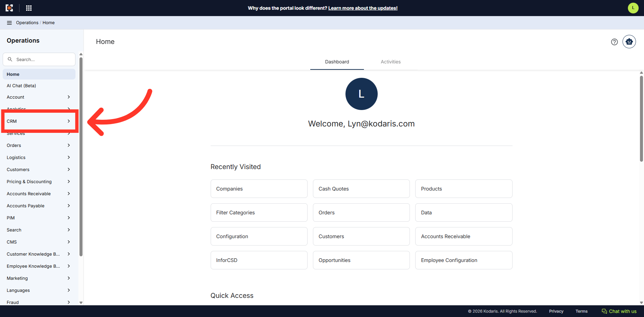Open the Cash Quotes card
Screen dimensions: 644x317
tap(361, 189)
